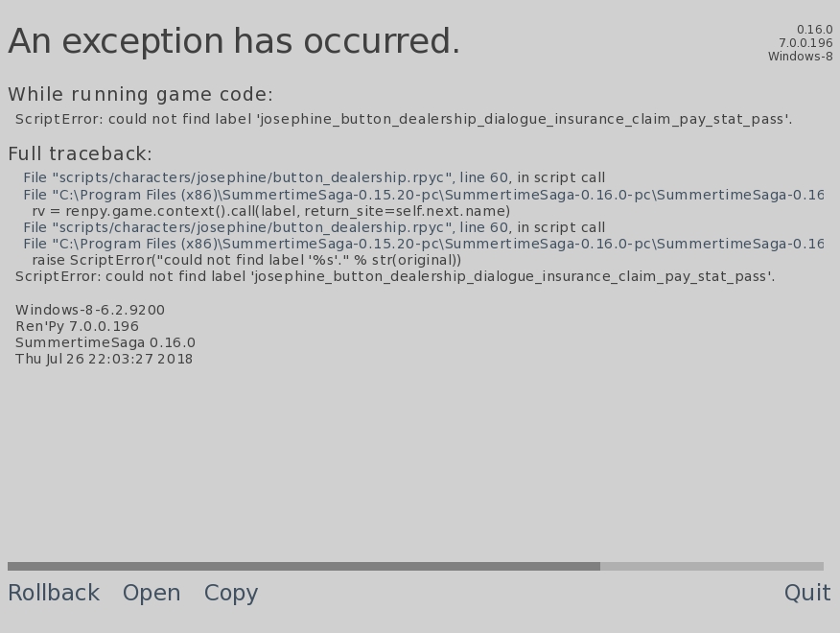The width and height of the screenshot is (840, 633).
Task: Click the ScriptError line under "While running game code"
Action: click(404, 119)
